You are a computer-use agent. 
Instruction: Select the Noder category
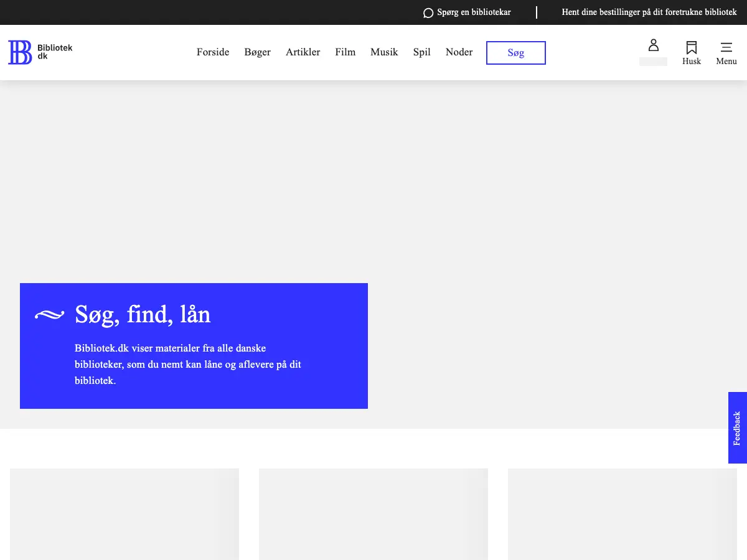point(459,52)
